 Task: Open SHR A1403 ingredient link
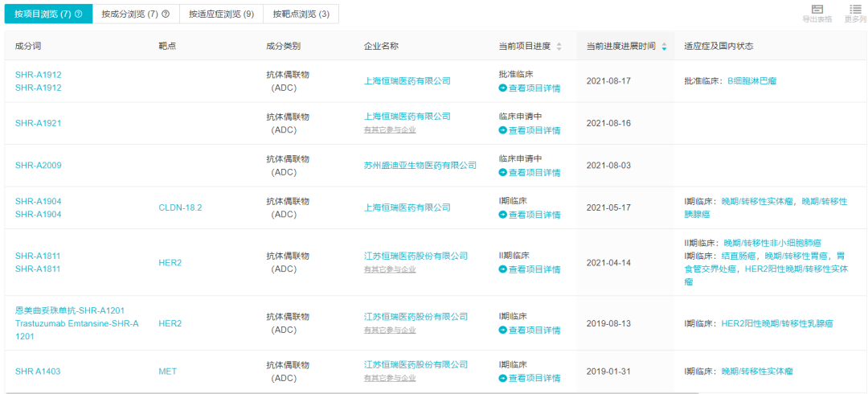39,371
